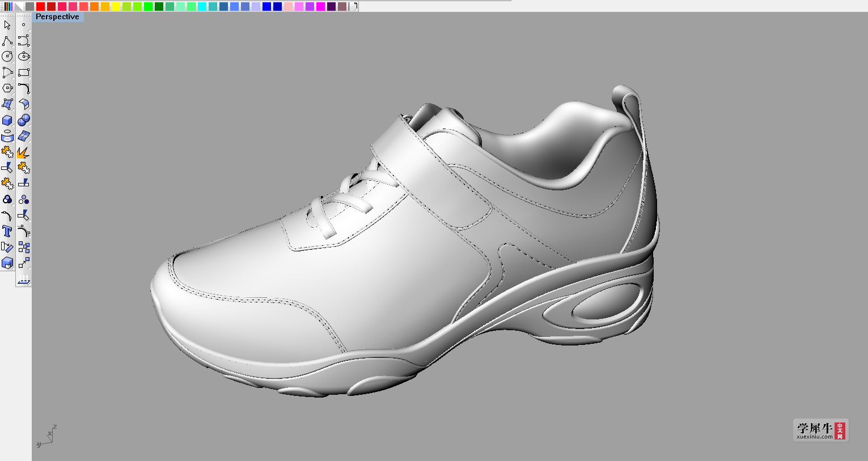868x461 pixels.
Task: Open the Fillet surface tool
Action: pos(23,104)
